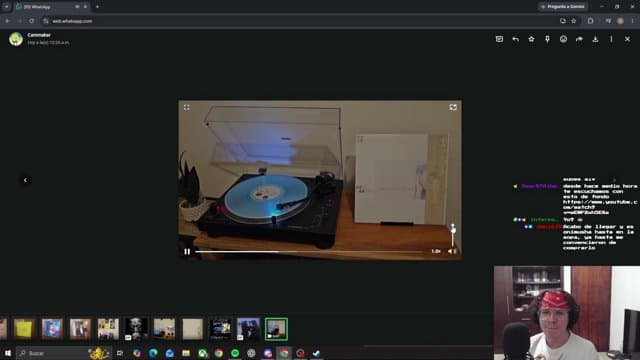Click the Pregunta a Gemini button
Viewport: 640px width, 360px height.
(x=563, y=7)
